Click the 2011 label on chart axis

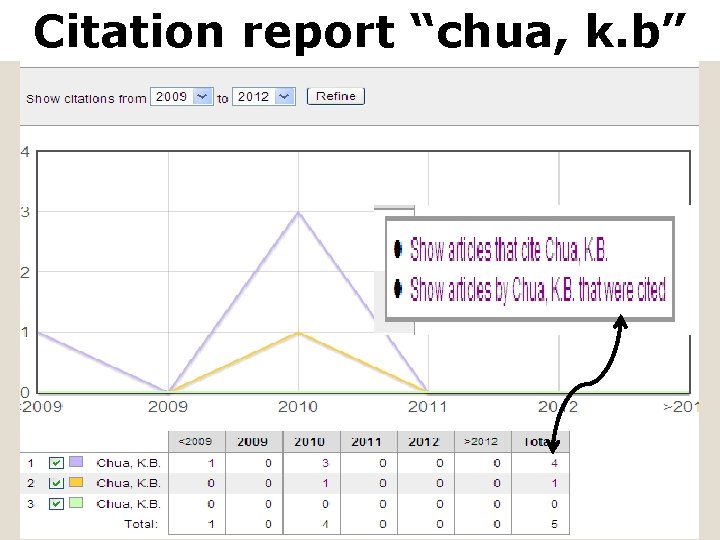(x=428, y=407)
